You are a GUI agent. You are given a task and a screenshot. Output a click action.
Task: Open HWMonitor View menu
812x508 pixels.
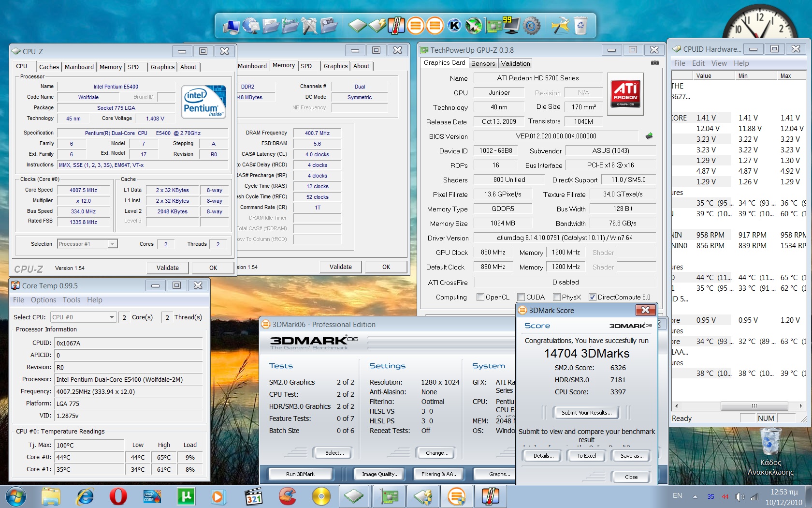coord(719,63)
